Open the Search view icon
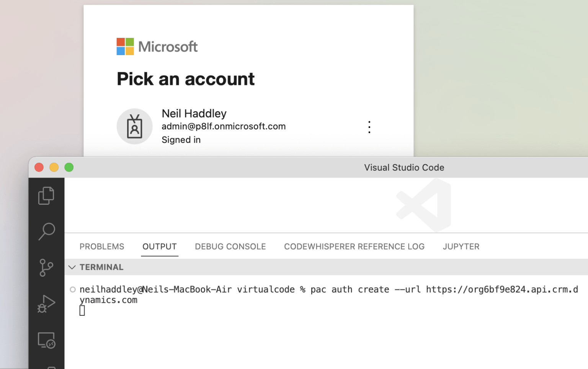Image resolution: width=588 pixels, height=369 pixels. coord(47,231)
